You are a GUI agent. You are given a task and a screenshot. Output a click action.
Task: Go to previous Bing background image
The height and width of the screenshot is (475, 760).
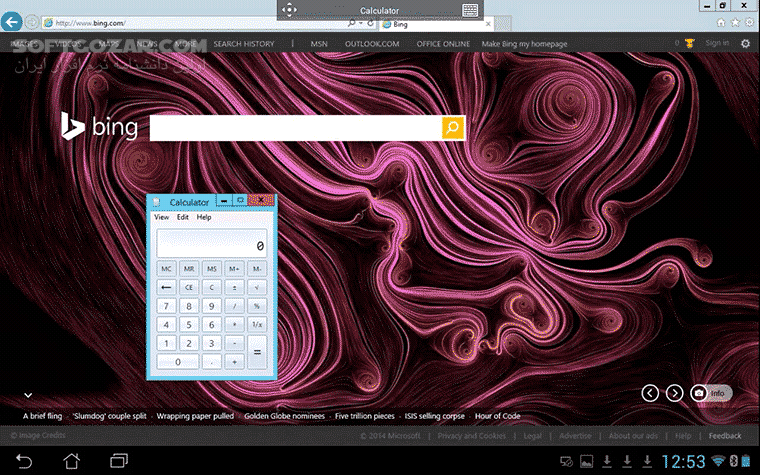650,393
